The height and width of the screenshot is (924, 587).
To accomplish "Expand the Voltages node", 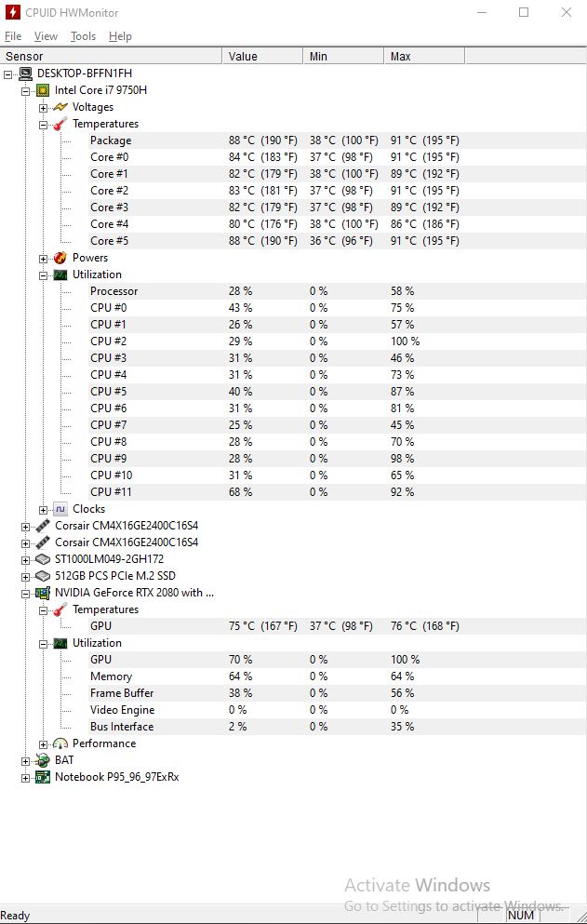I will [x=43, y=108].
